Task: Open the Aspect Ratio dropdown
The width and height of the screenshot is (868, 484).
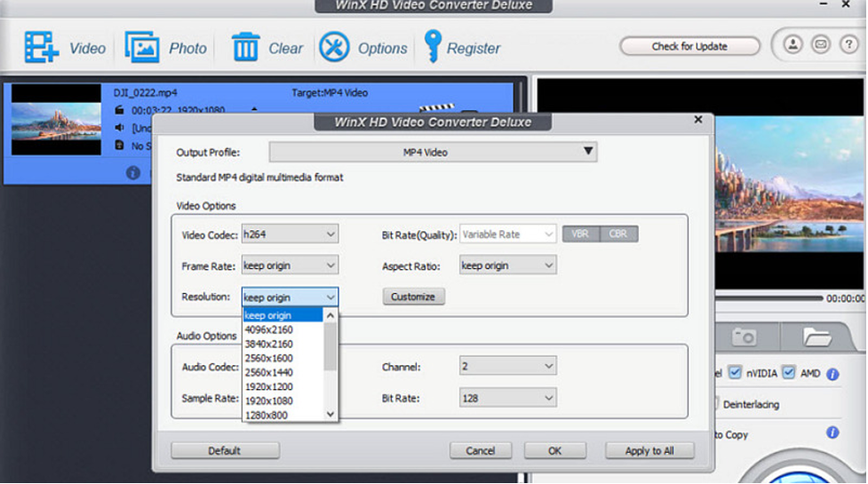Action: pyautogui.click(x=507, y=265)
